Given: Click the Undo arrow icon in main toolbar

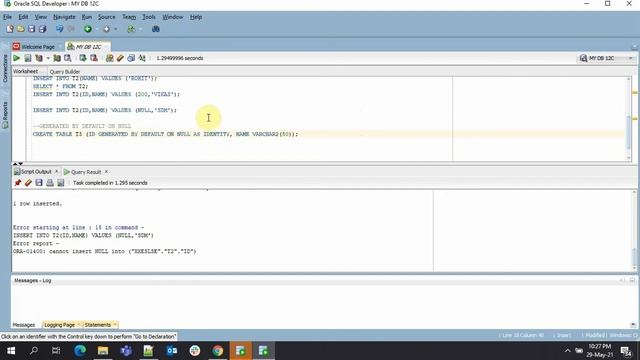Looking at the screenshot, I should (60, 29).
